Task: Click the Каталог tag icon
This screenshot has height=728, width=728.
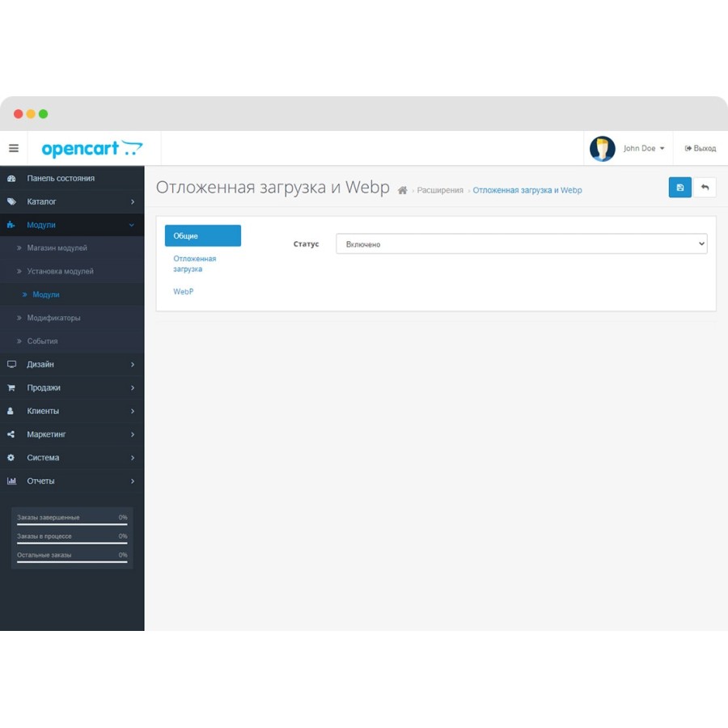Action: (11, 201)
